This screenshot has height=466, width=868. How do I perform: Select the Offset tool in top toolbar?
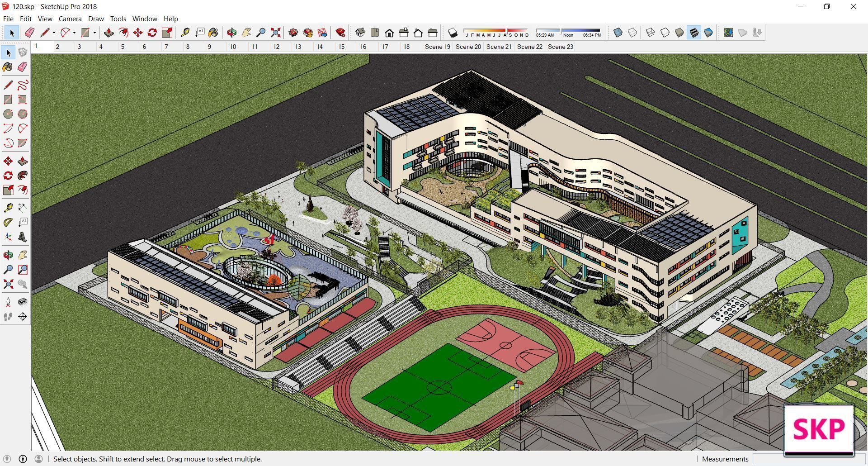coord(123,33)
